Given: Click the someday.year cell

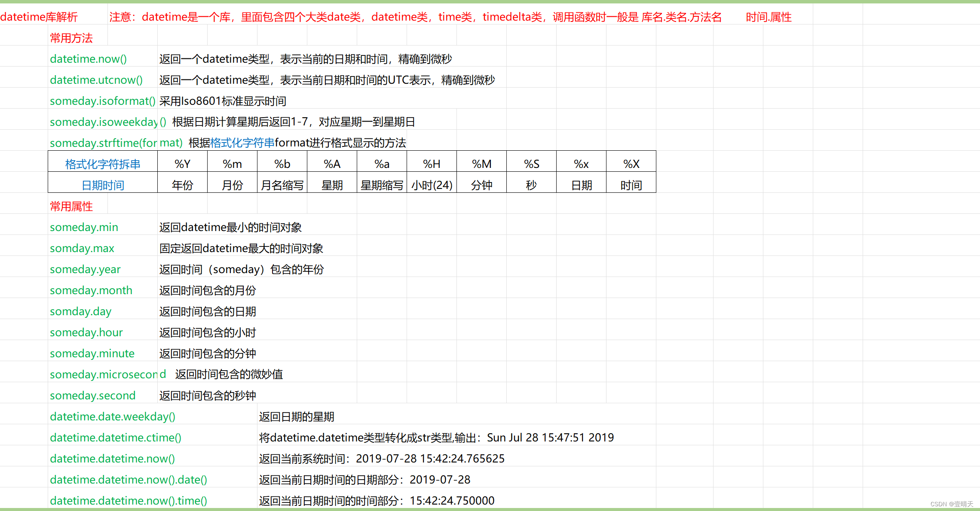Looking at the screenshot, I should (x=85, y=269).
